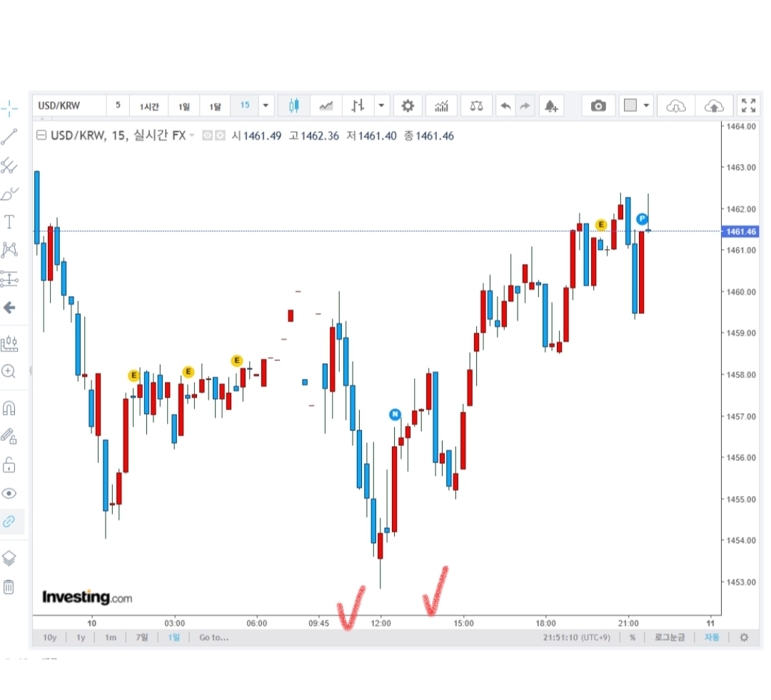This screenshot has width=771, height=700.
Task: Toggle the log scale (로그눈금) option
Action: click(x=669, y=637)
